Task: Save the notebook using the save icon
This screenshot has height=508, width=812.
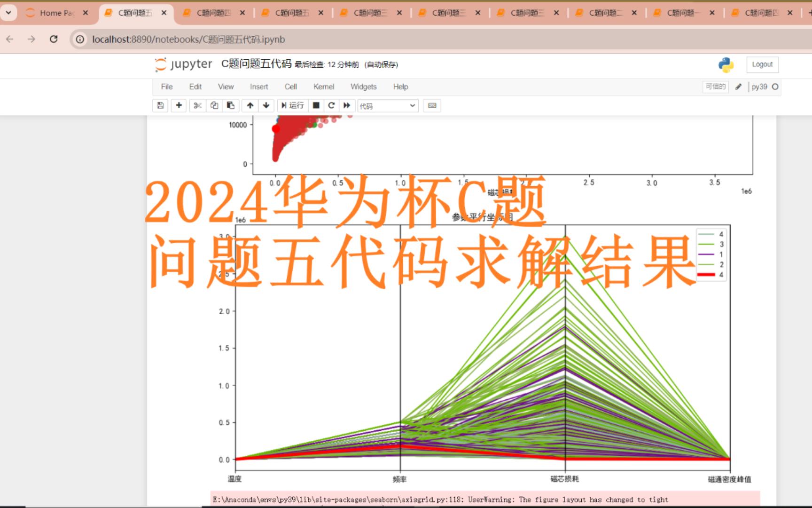Action: (x=160, y=105)
